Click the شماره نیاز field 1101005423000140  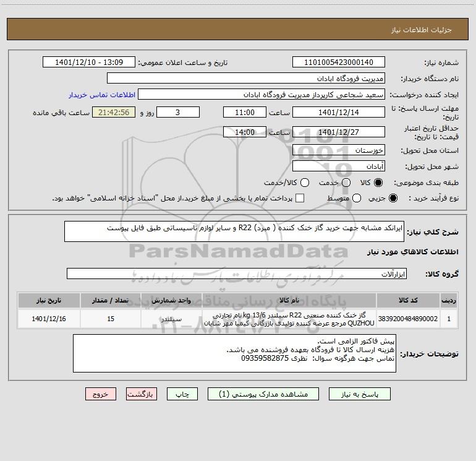coord(339,62)
